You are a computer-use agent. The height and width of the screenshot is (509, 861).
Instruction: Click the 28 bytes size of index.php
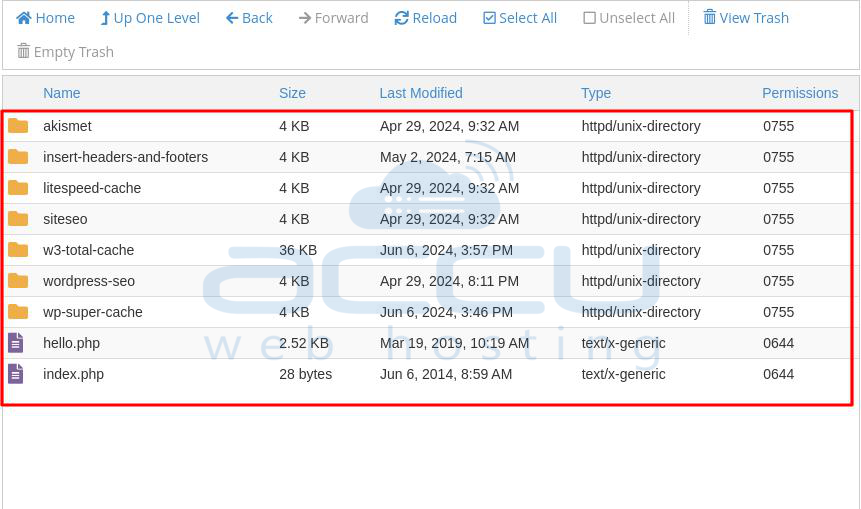305,374
